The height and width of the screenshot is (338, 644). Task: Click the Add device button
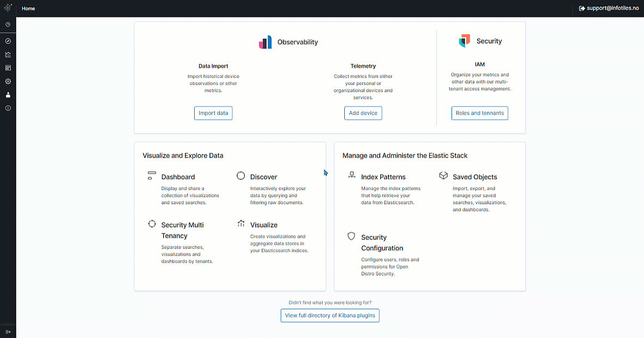[x=363, y=113]
